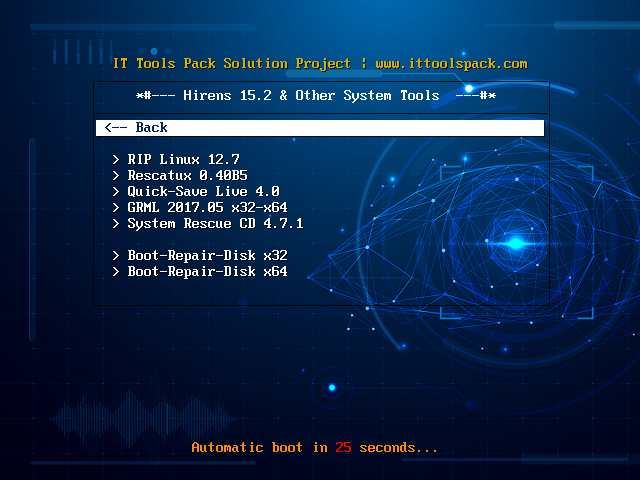Boot the Boot-Repair-Disk x64 option
Viewport: 640px width, 480px height.
(207, 271)
